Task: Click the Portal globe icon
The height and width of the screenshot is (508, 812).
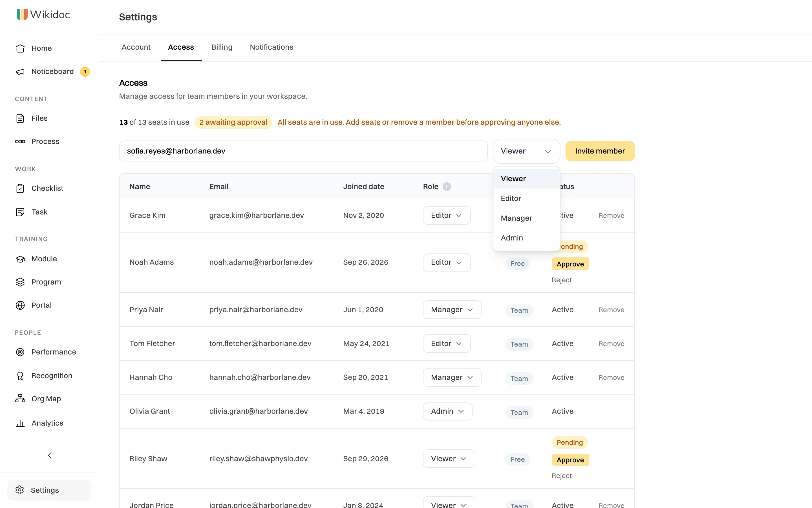Action: click(x=20, y=305)
